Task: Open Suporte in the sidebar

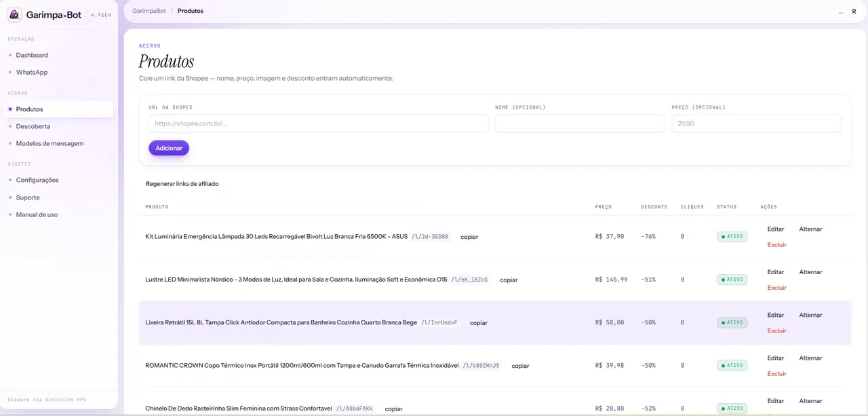Action: (28, 197)
